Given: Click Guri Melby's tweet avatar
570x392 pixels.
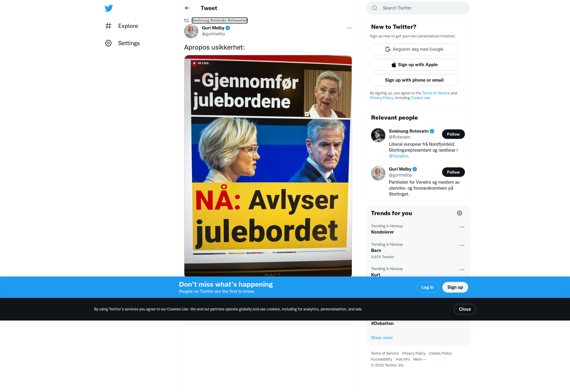Looking at the screenshot, I should click(191, 31).
